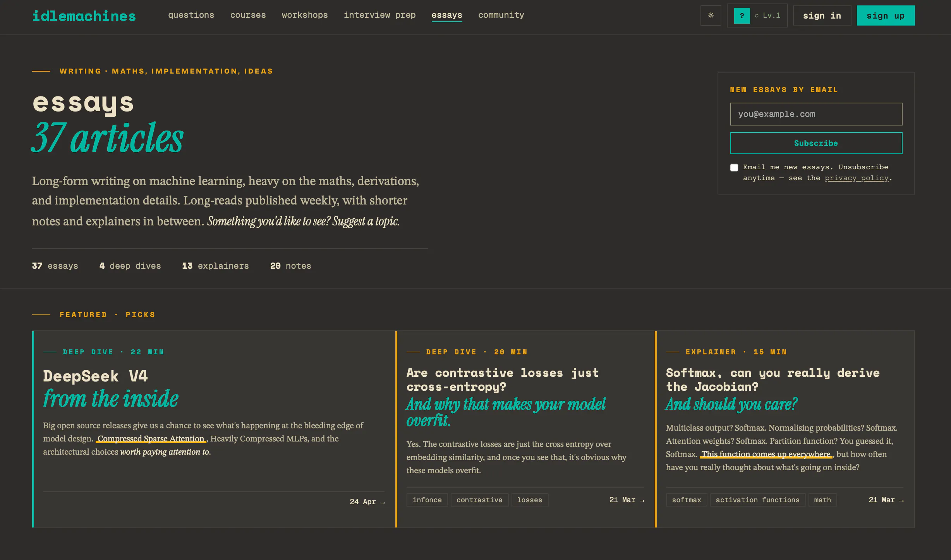
Task: Open the courses nav item
Action: [x=248, y=15]
